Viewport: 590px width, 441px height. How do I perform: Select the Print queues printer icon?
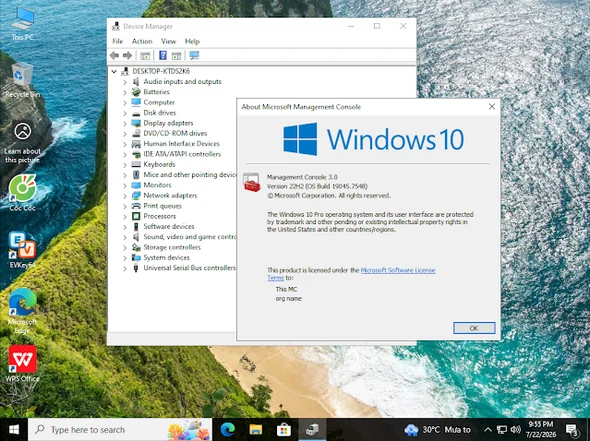[x=136, y=206]
